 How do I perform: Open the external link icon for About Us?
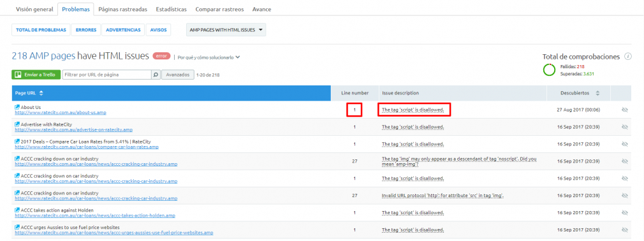pyautogui.click(x=17, y=107)
